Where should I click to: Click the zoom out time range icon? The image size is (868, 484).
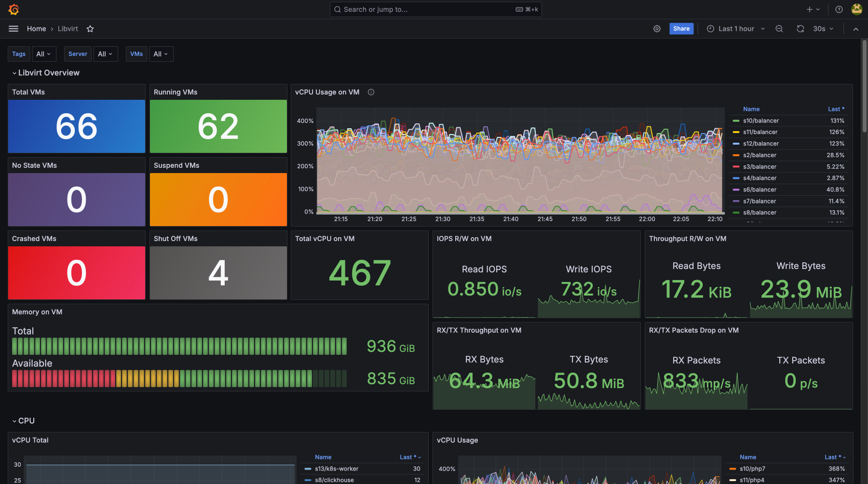pos(779,29)
